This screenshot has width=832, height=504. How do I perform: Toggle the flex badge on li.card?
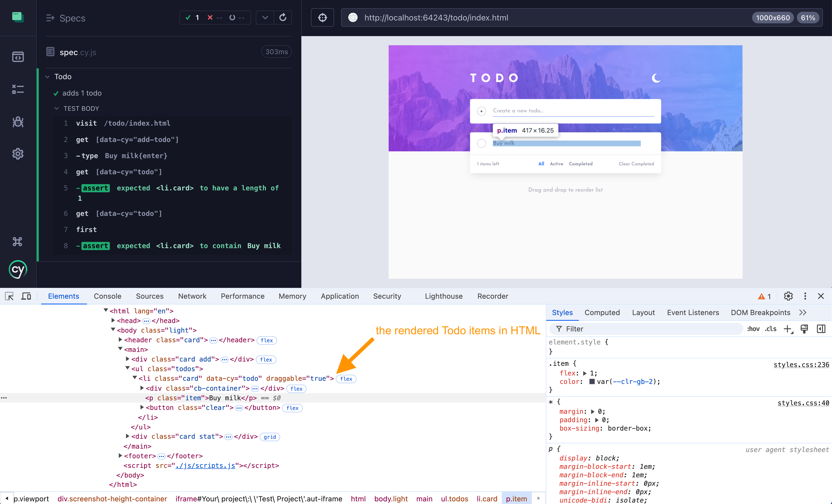pyautogui.click(x=346, y=379)
